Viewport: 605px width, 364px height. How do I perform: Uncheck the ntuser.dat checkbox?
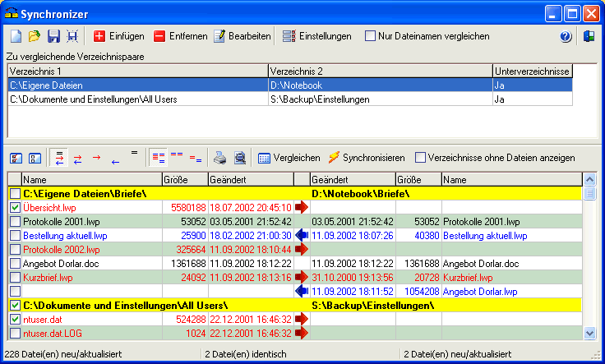pyautogui.click(x=15, y=320)
